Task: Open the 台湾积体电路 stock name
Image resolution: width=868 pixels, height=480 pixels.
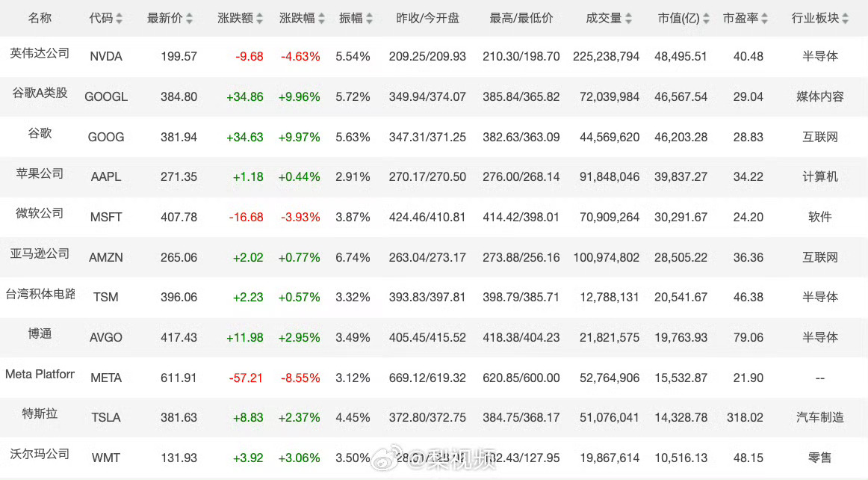Action: click(x=40, y=294)
